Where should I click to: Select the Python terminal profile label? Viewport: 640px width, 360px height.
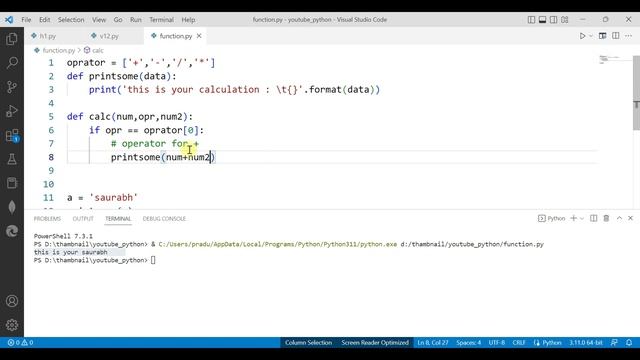click(x=552, y=218)
